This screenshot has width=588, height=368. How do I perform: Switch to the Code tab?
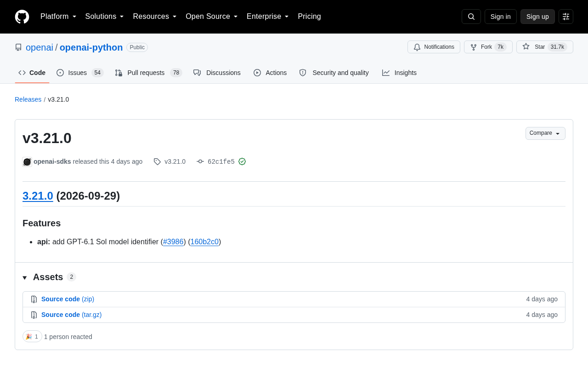[x=32, y=73]
